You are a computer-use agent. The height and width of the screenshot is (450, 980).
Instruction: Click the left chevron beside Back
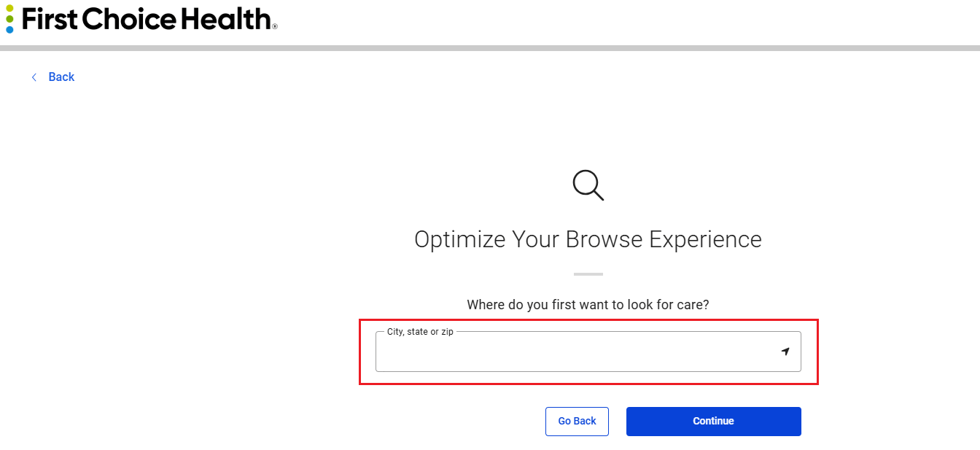pyautogui.click(x=34, y=77)
